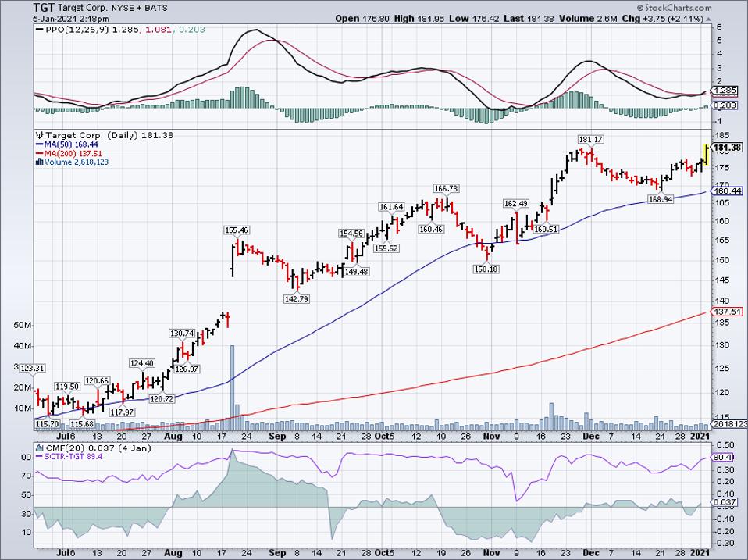Click the 0.203 histogram value tag on right axis
This screenshot has width=748, height=560.
click(725, 105)
